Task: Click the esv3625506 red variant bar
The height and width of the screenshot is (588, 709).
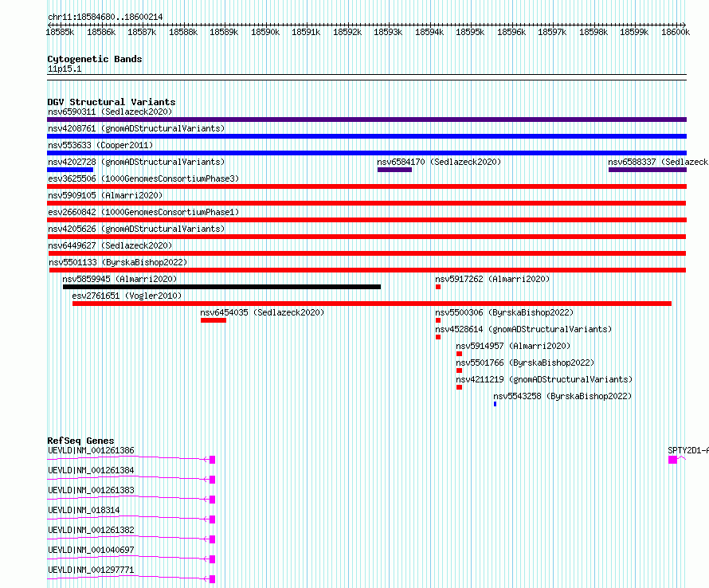Action: tap(366, 186)
